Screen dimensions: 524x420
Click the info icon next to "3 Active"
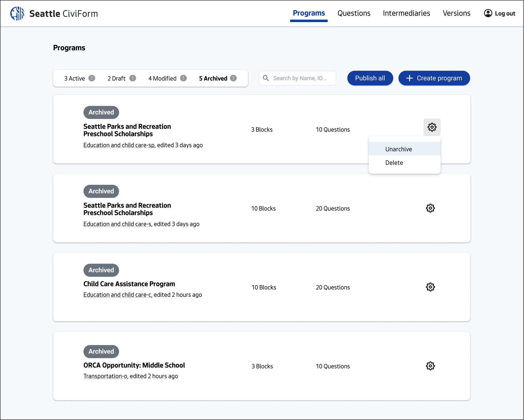92,78
